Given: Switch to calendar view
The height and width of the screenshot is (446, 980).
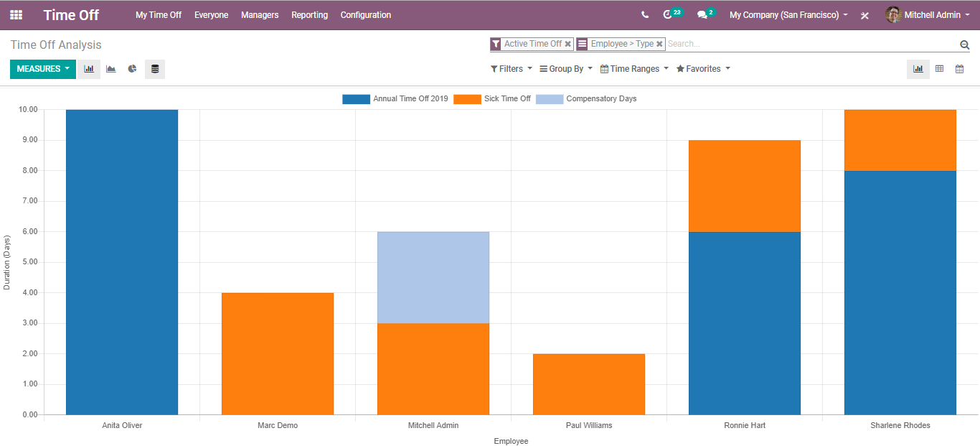Looking at the screenshot, I should pyautogui.click(x=959, y=69).
